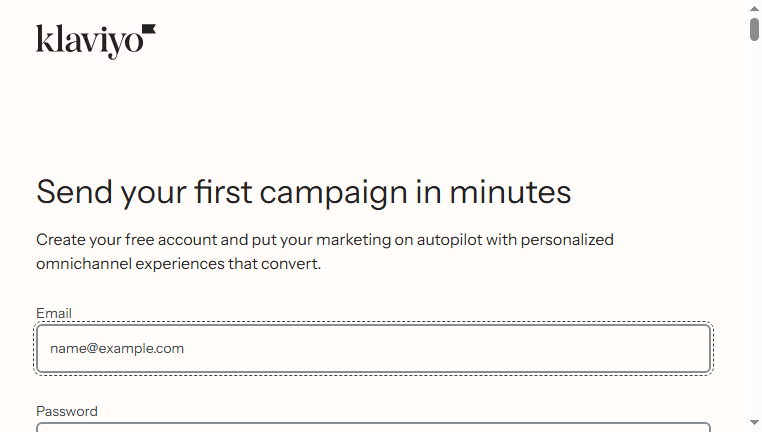
Task: Click the empty scrollbar track below the thumb
Action: 754,228
